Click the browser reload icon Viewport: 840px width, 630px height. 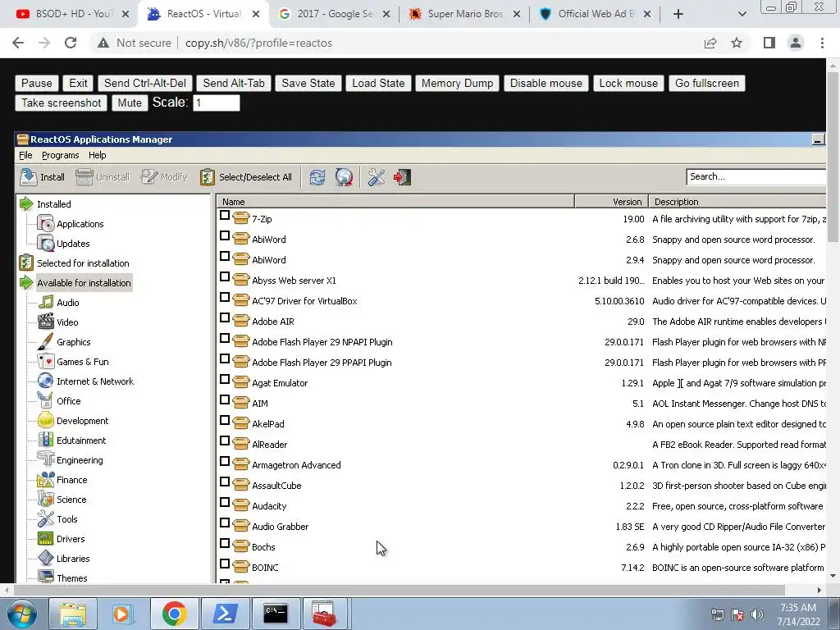click(71, 43)
